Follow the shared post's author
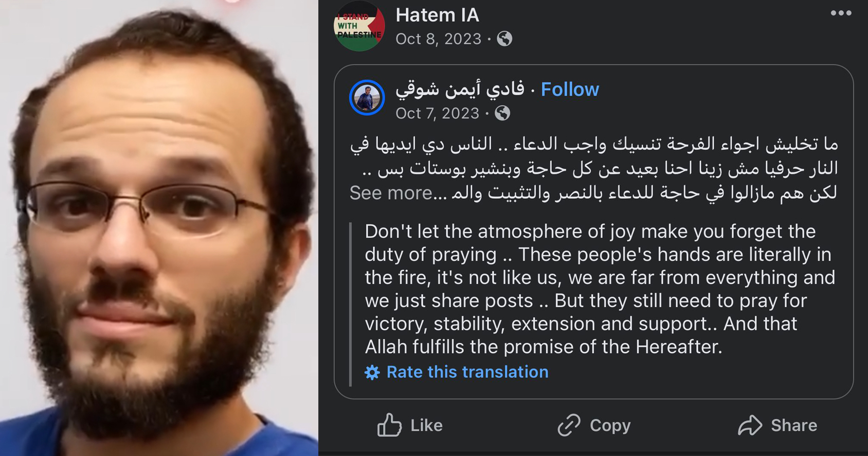 [x=570, y=90]
